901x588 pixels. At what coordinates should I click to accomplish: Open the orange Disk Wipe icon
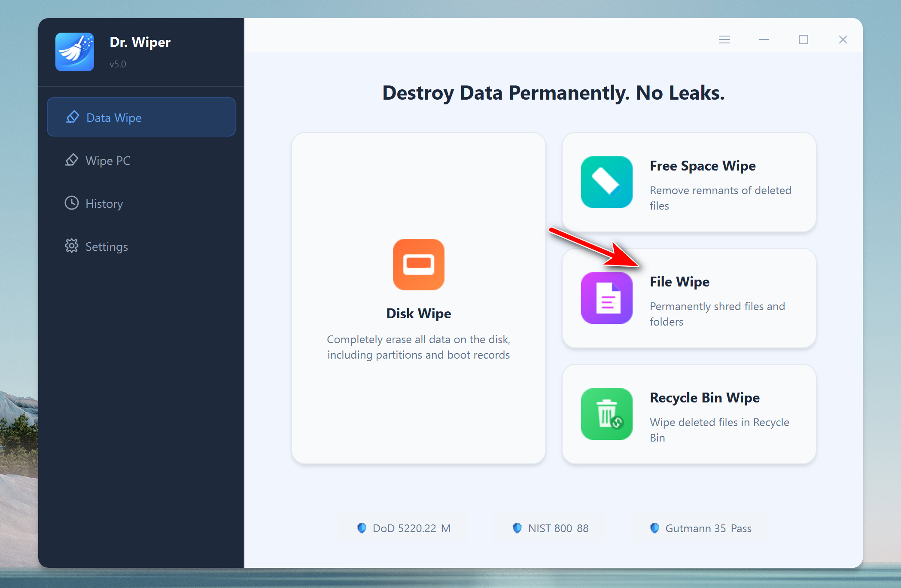coord(419,265)
